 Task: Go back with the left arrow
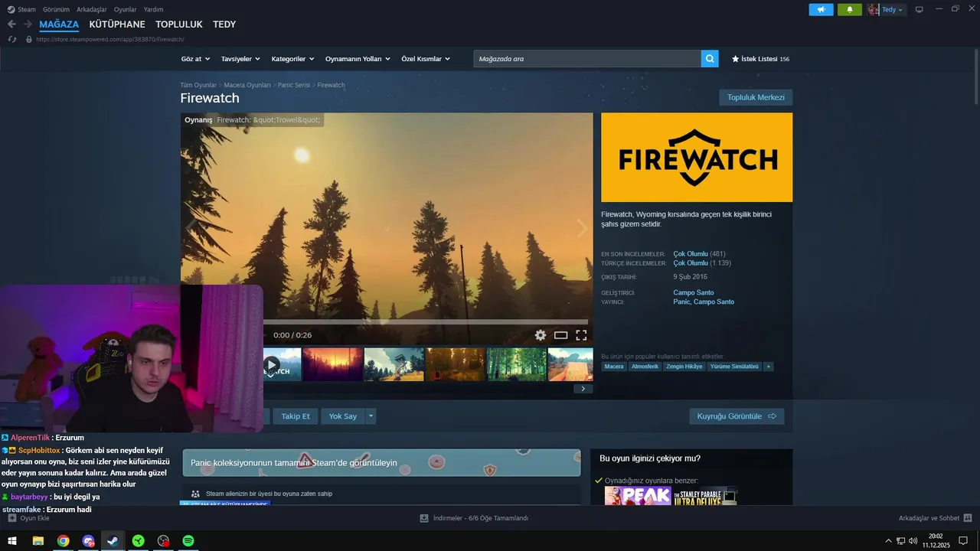tap(11, 24)
